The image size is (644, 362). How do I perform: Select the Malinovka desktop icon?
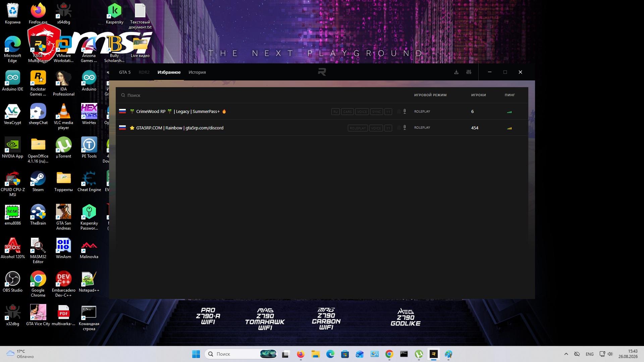pos(89,249)
